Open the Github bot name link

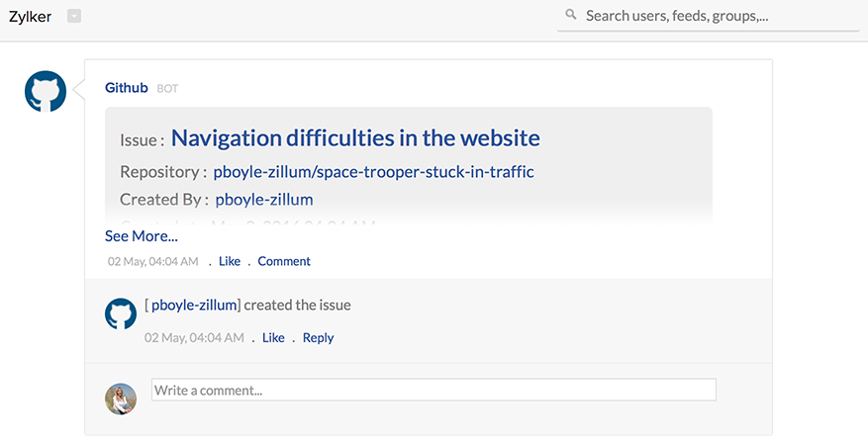coord(127,88)
